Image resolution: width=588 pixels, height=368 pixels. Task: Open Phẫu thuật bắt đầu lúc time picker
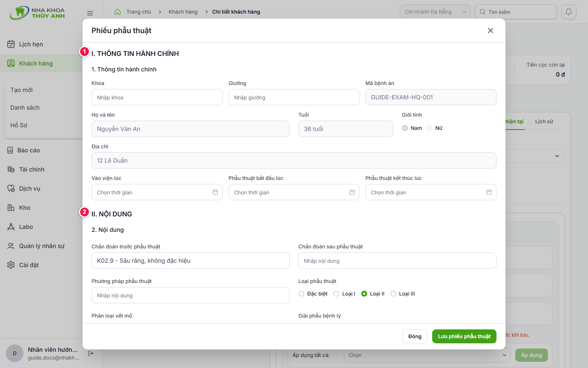[x=294, y=192]
